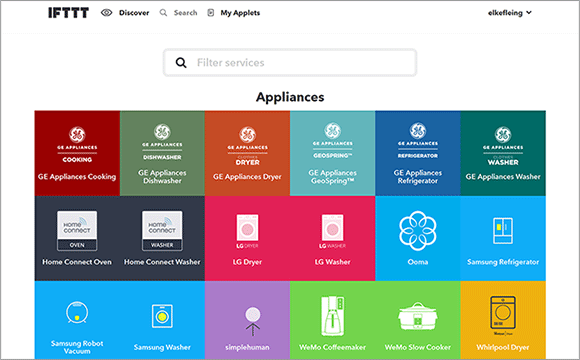Open the Home Connect Oven icon
The width and height of the screenshot is (580, 360).
77,231
